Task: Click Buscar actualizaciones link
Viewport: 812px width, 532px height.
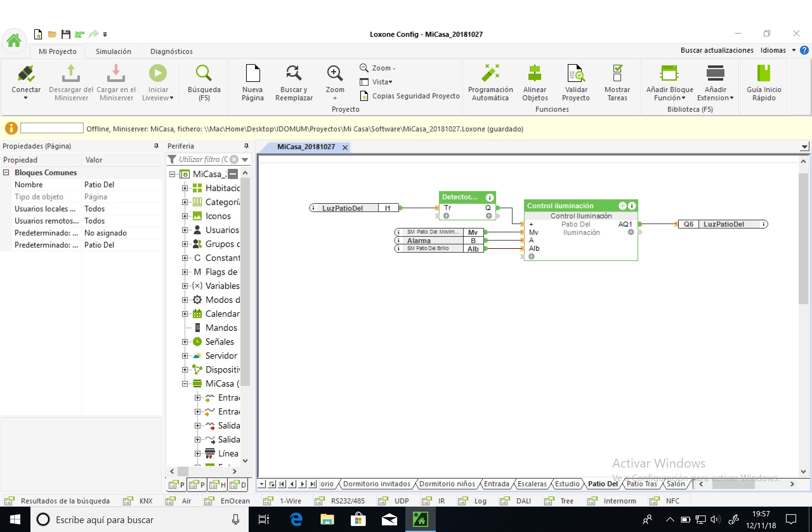Action: tap(717, 50)
